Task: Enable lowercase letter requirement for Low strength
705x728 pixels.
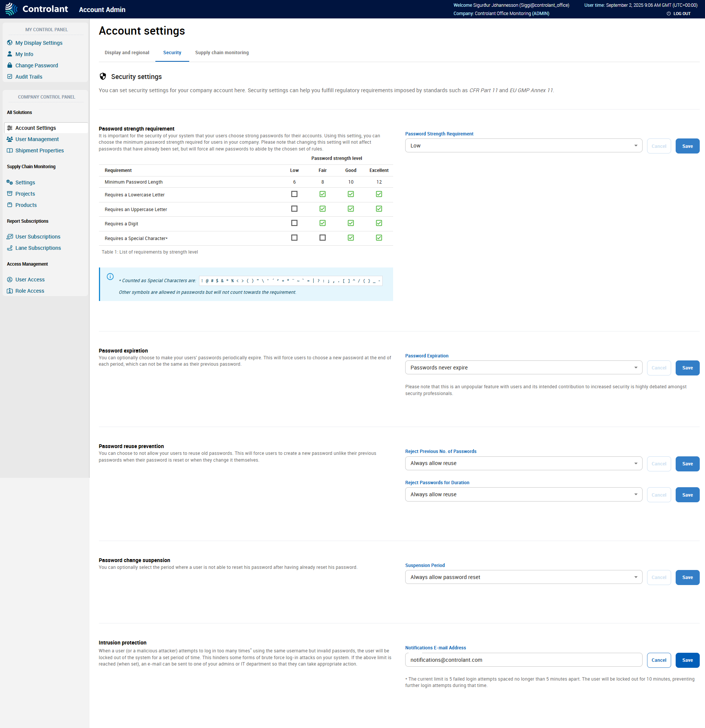Action: click(294, 194)
